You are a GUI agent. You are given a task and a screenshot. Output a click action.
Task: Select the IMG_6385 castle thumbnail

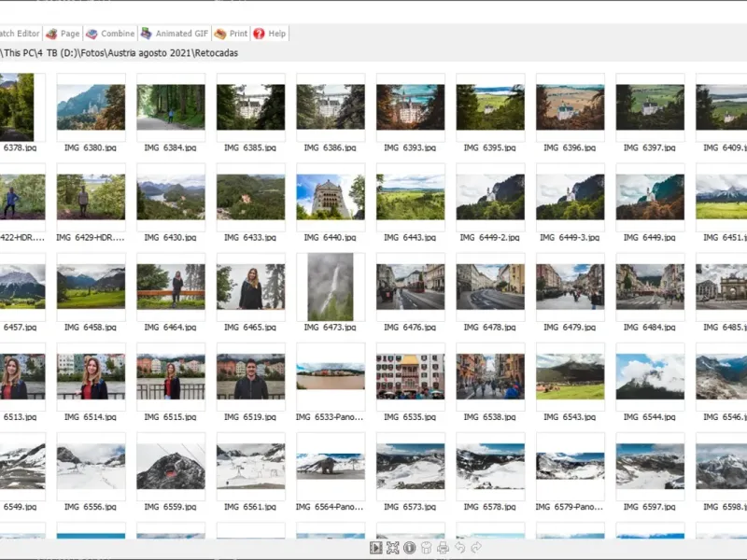(x=250, y=107)
